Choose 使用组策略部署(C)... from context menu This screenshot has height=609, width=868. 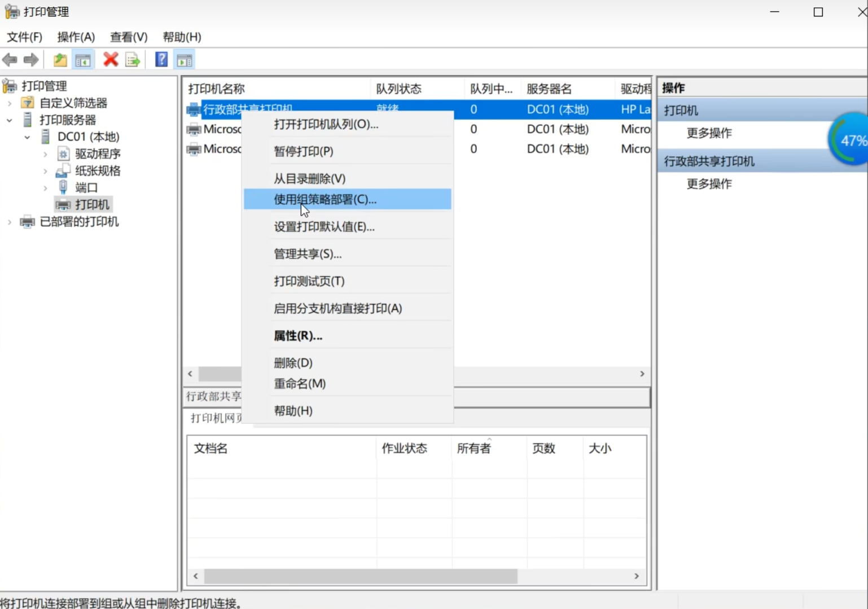pyautogui.click(x=348, y=199)
